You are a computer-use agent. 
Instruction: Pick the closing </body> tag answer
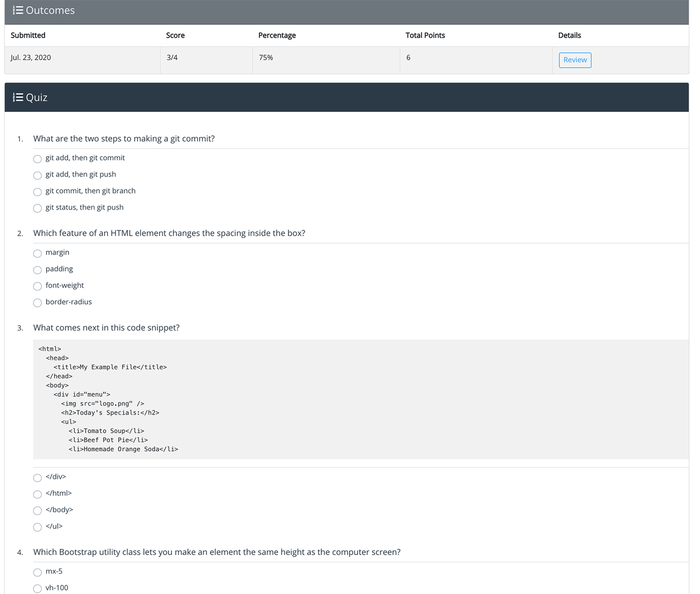(x=37, y=511)
